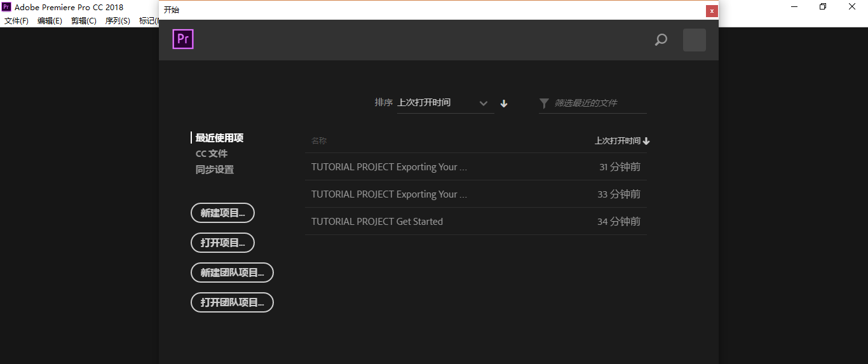
Task: Toggle the sort direction arrow next to the sort dropdown
Action: pyautogui.click(x=504, y=104)
